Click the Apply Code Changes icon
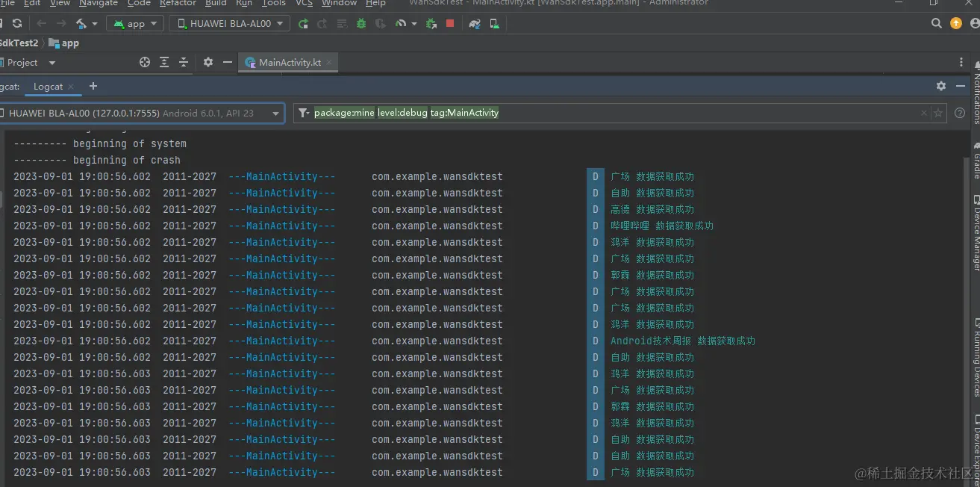Image resolution: width=980 pixels, height=487 pixels. 342,24
